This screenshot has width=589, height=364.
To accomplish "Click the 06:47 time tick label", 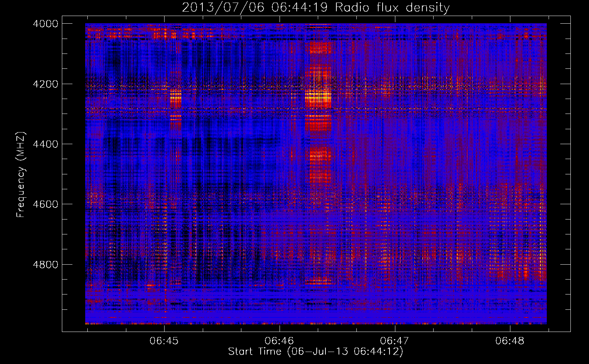I will coord(395,341).
